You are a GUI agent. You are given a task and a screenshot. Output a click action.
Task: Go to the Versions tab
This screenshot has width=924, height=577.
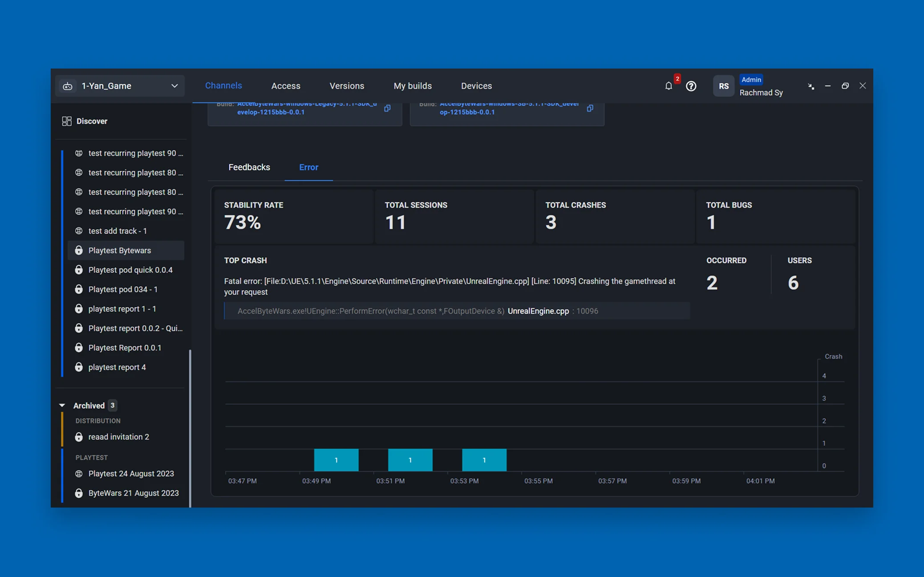pos(347,86)
